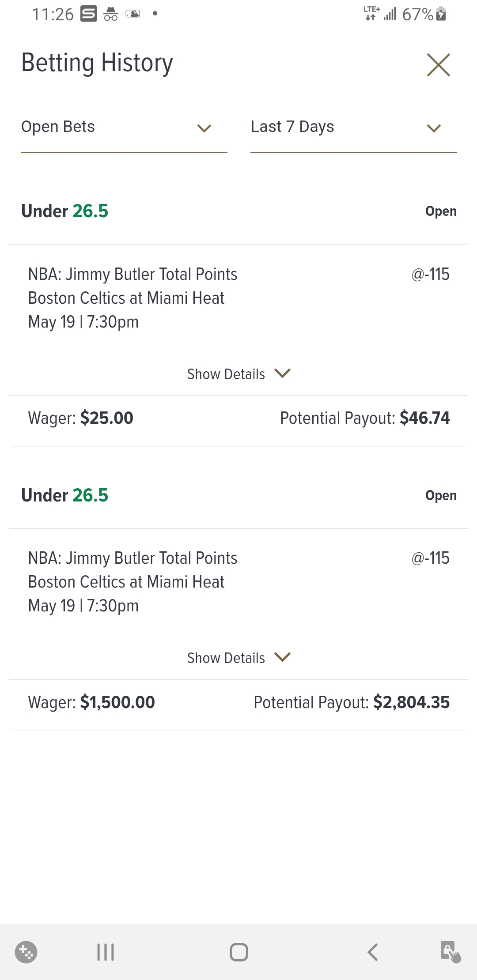Expand Show Details for the $25.00 wager
Screen dimensions: 477x980
[238, 374]
